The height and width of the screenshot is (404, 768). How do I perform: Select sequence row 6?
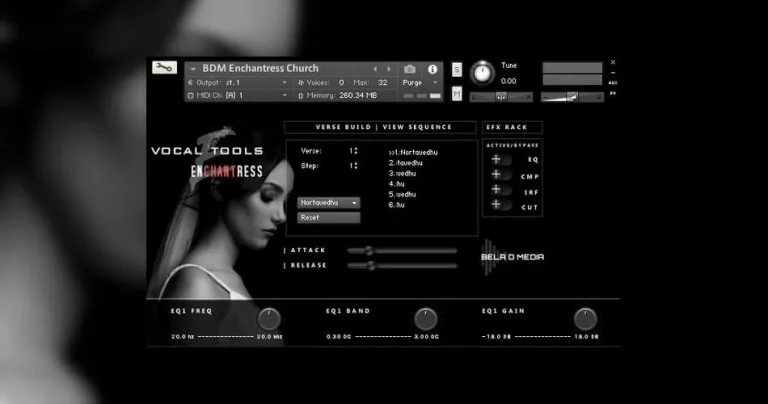[397, 205]
